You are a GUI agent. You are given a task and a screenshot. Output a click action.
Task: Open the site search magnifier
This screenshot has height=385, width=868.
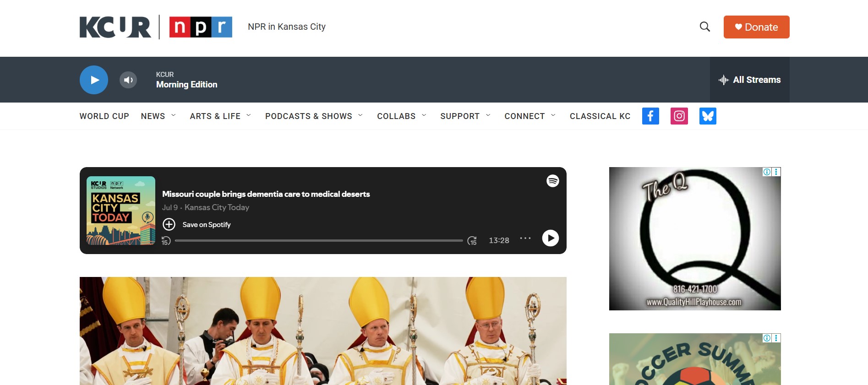click(x=705, y=27)
